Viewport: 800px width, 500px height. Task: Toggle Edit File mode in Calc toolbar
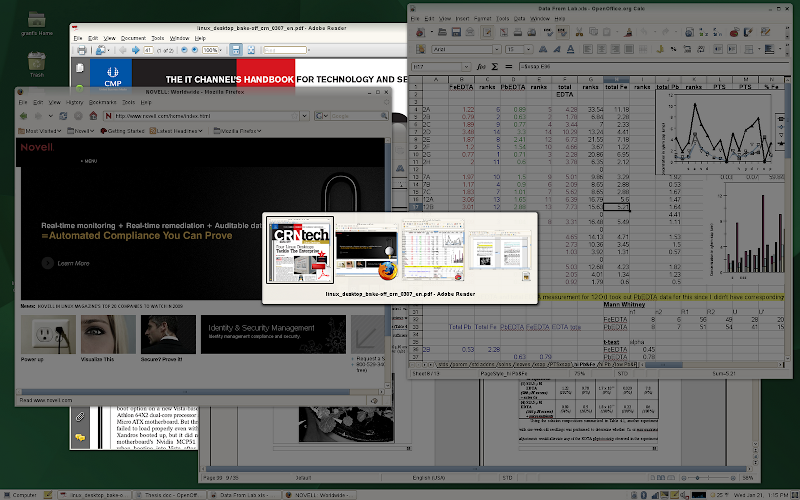click(487, 32)
